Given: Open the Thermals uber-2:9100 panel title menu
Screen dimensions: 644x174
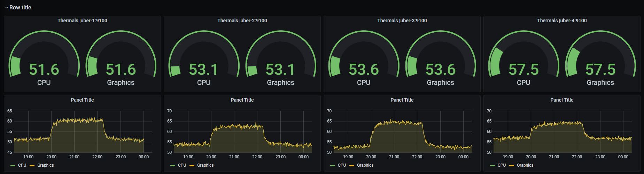Looking at the screenshot, I should (x=242, y=21).
